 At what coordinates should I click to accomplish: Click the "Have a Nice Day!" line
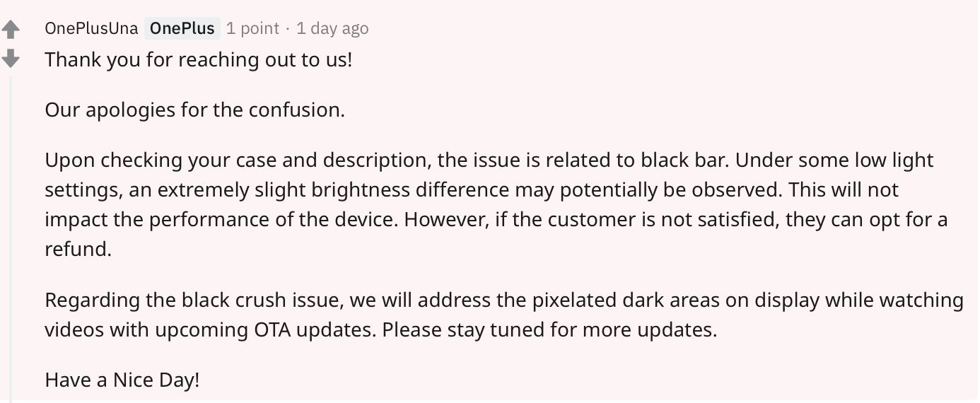[x=122, y=380]
